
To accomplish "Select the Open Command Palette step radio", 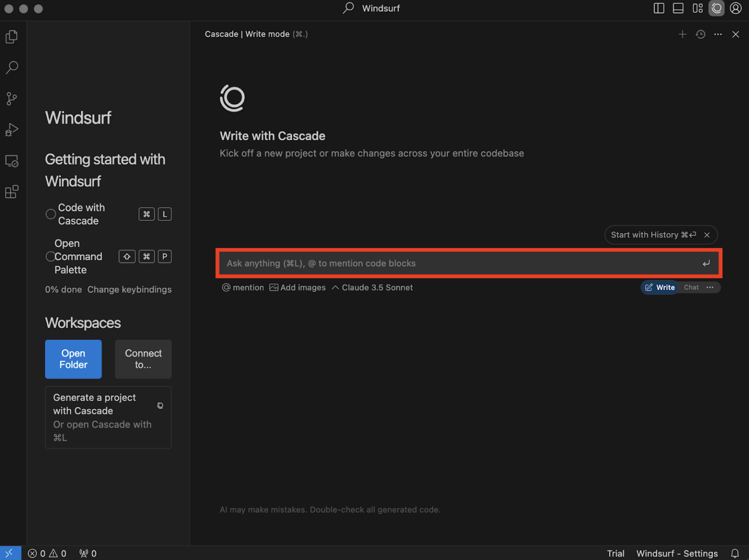I will click(x=50, y=257).
